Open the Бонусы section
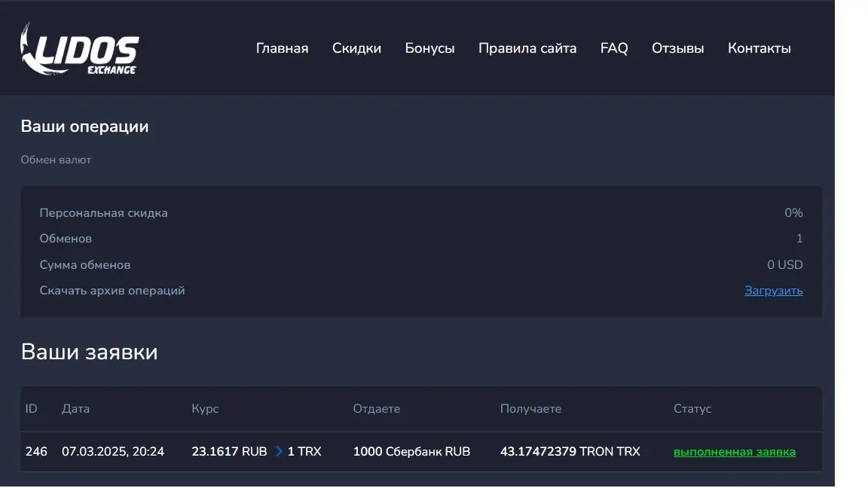Screen dimensions: 868x488 (x=429, y=48)
